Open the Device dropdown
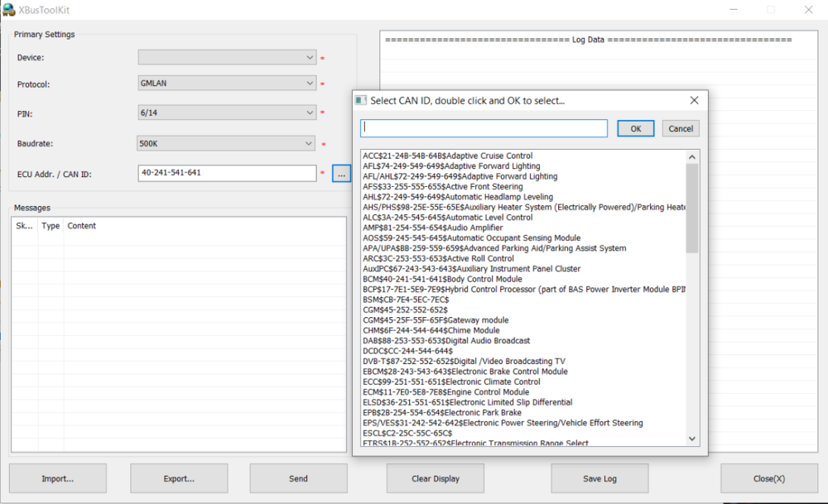The width and height of the screenshot is (828, 504). [224, 57]
